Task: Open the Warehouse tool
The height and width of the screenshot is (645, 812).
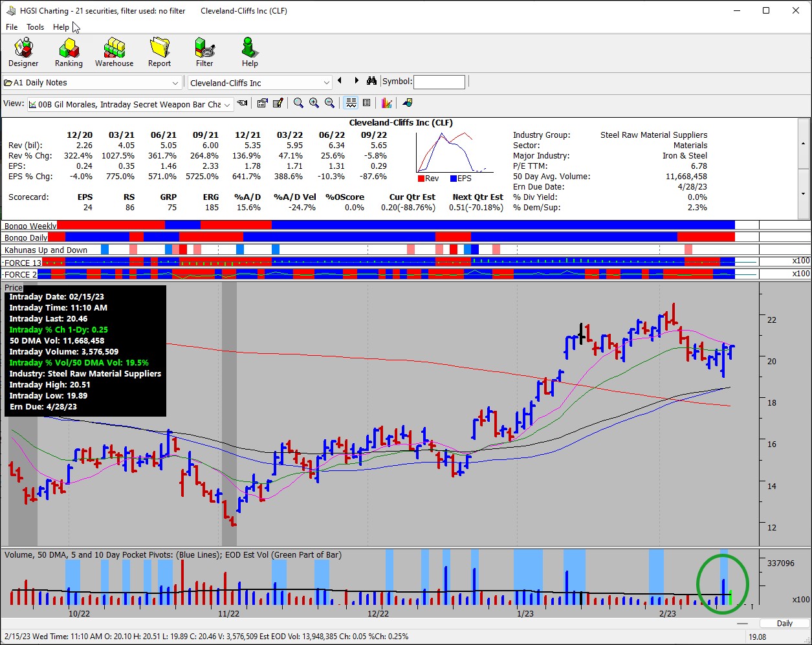Action: tap(114, 52)
